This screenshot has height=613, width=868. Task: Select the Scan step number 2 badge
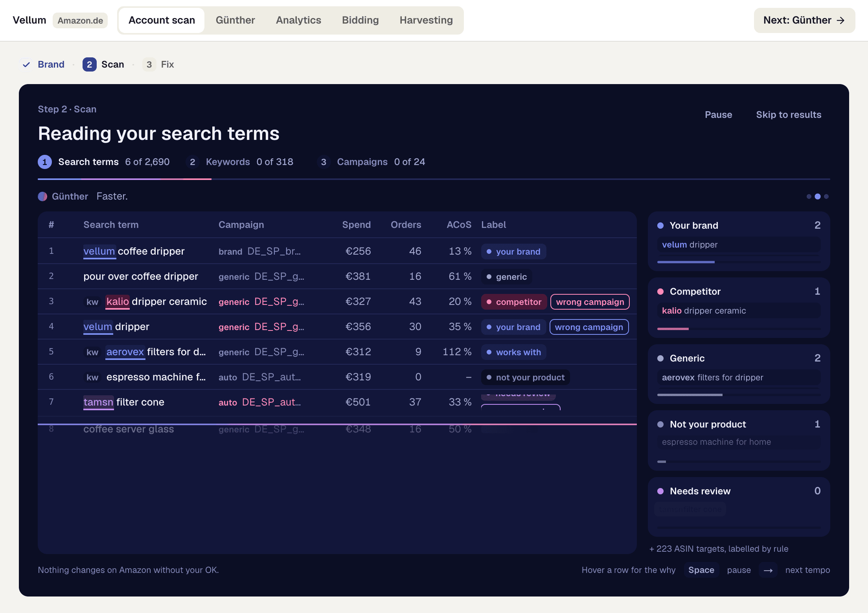coord(89,64)
